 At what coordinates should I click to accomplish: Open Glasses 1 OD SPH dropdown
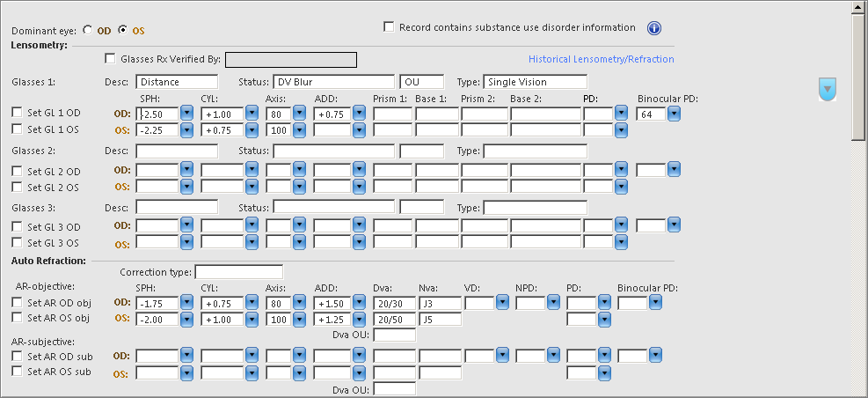(x=186, y=114)
